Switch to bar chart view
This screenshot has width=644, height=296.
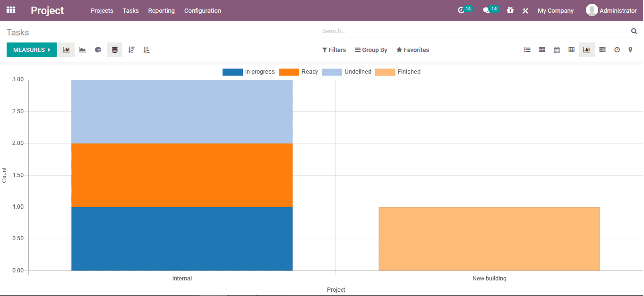pyautogui.click(x=66, y=50)
